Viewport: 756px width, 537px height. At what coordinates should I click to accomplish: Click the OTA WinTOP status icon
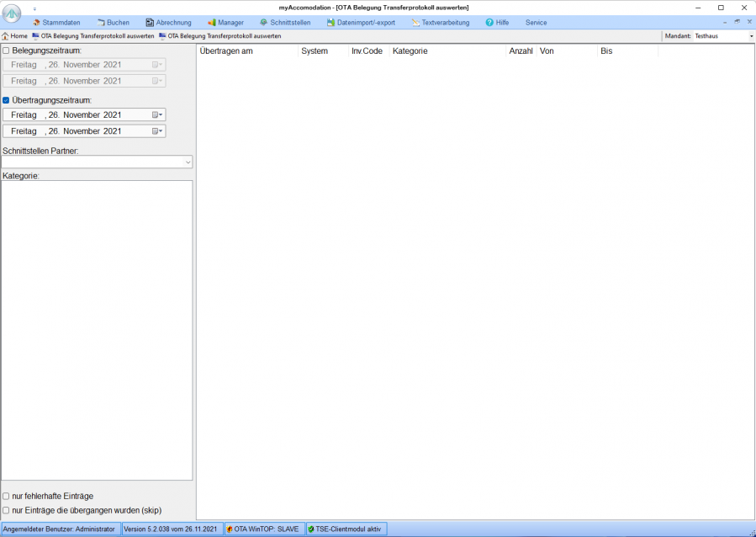click(x=230, y=529)
